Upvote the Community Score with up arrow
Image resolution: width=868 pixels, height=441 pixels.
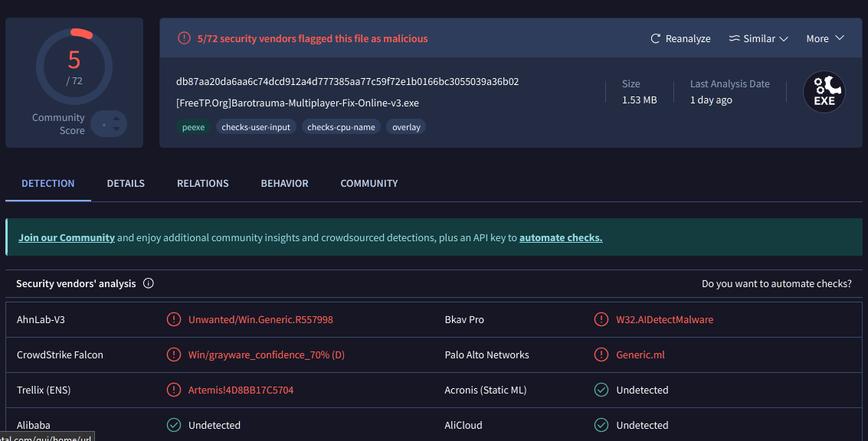116,119
